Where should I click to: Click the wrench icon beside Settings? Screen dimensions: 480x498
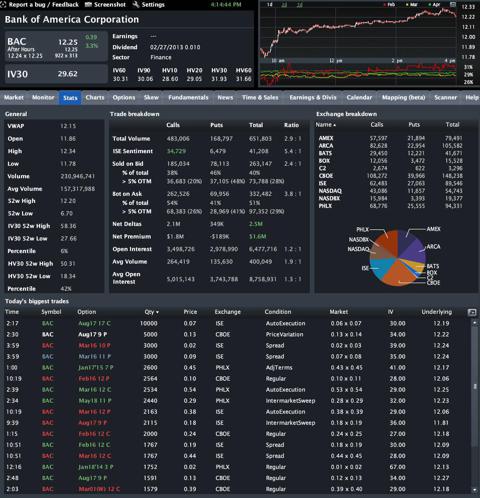[x=136, y=5]
